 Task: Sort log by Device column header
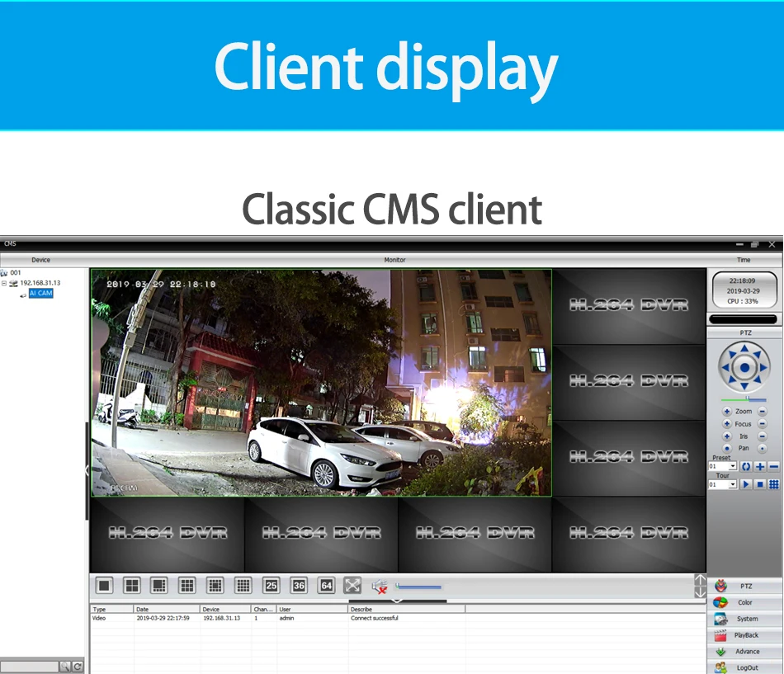pyautogui.click(x=225, y=609)
